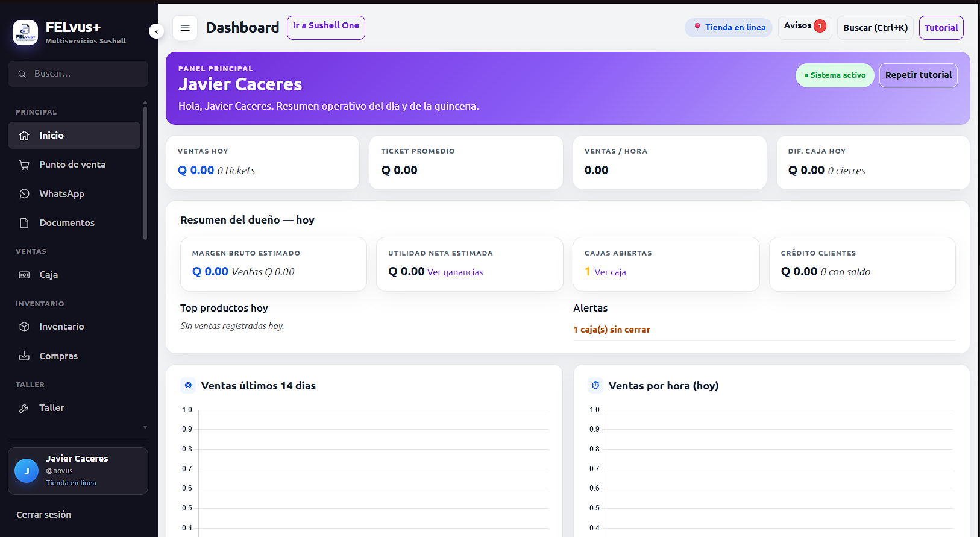Click the Taller wrench icon
The width and height of the screenshot is (980, 537).
[24, 408]
